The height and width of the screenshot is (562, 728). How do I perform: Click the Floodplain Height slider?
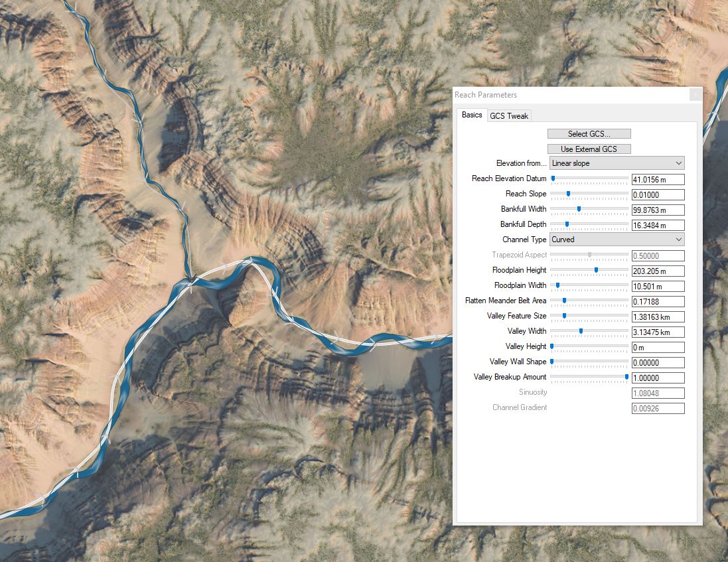click(x=589, y=270)
